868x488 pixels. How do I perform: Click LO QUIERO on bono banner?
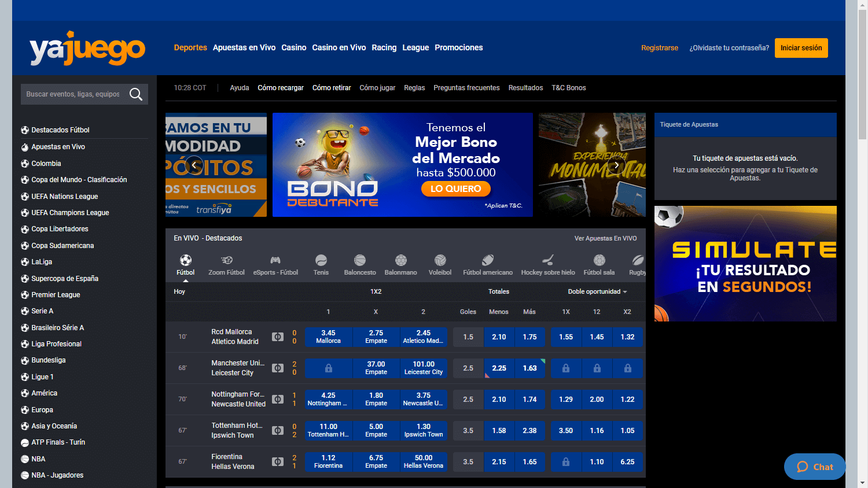pos(456,189)
